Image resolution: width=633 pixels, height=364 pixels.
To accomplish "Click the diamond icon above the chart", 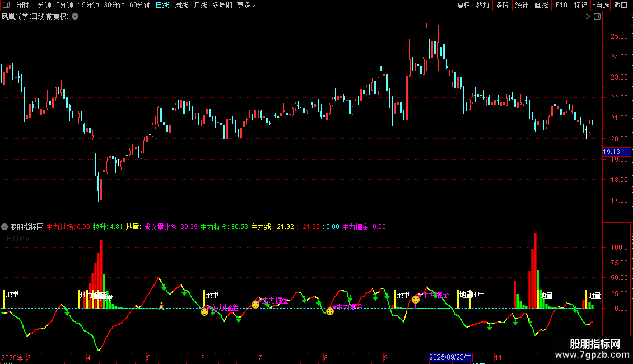I will (587, 17).
